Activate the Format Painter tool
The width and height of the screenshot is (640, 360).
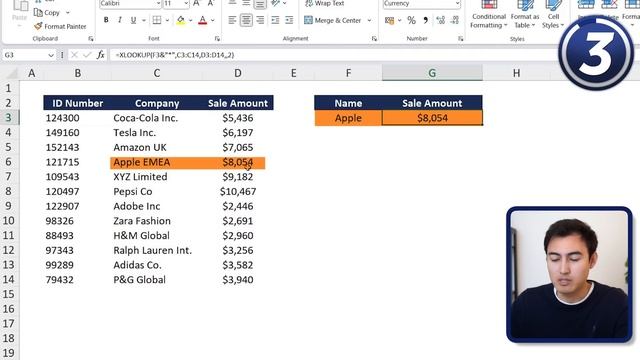[60, 26]
